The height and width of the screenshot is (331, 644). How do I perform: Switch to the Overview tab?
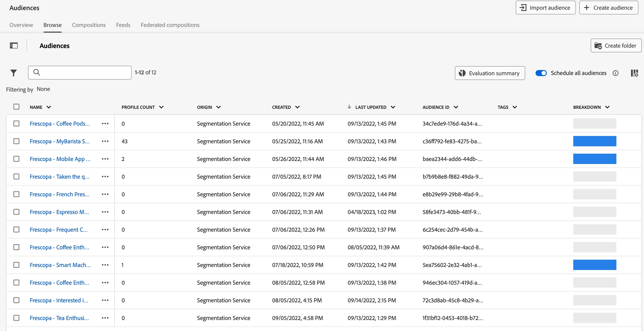click(21, 25)
